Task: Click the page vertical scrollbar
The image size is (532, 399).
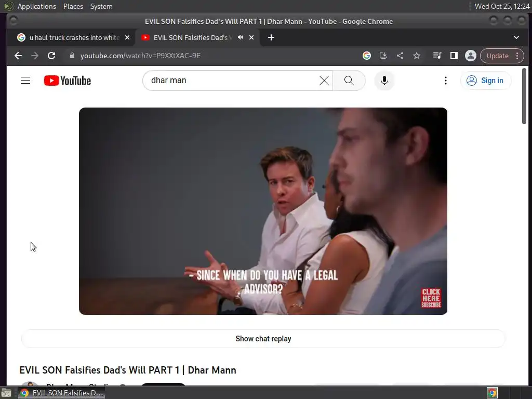Action: tap(524, 96)
